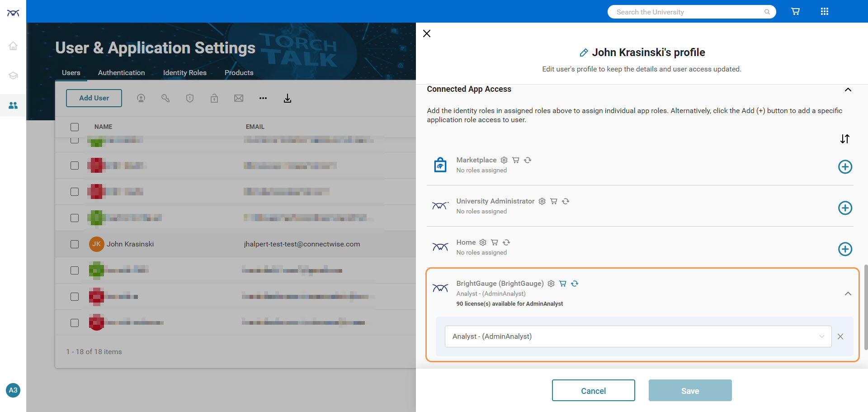Collapse the Connected App Access section
Viewport: 868px width, 412px height.
pos(848,90)
